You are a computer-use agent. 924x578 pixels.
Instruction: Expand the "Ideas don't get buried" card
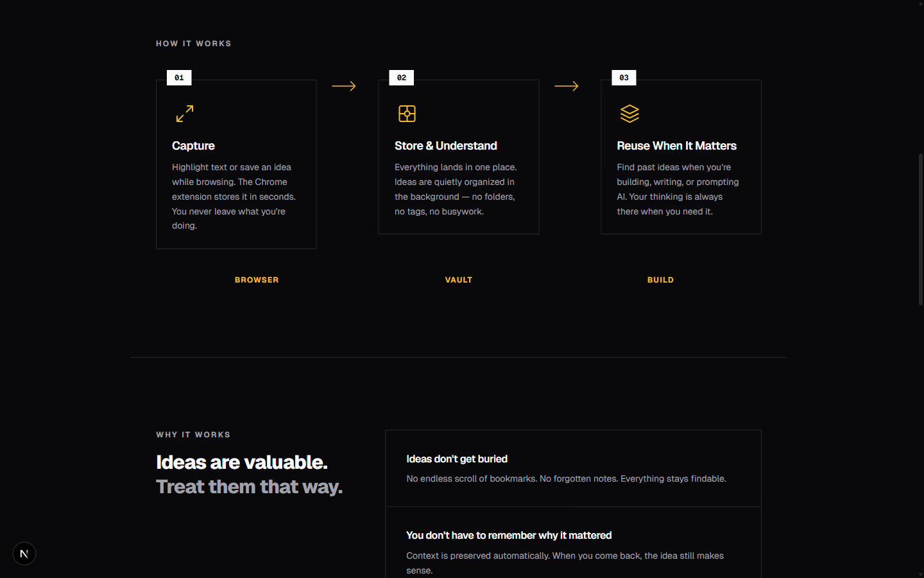pos(573,468)
